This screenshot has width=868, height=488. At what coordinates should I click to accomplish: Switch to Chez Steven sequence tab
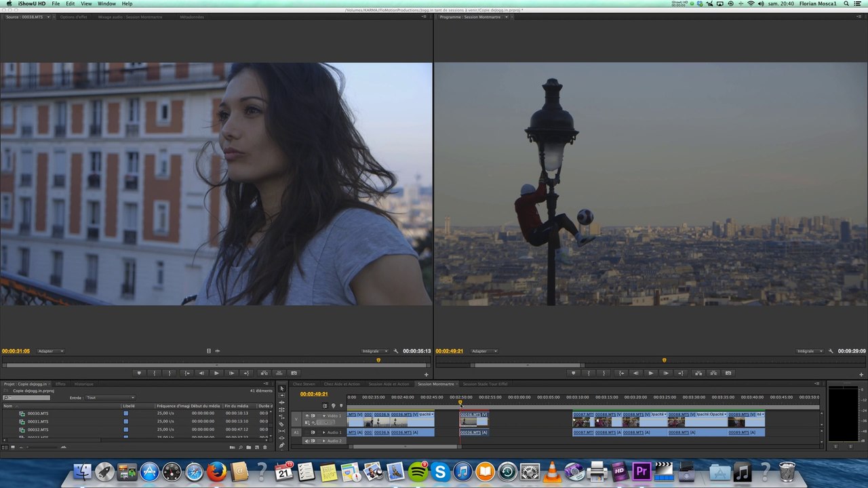(304, 384)
